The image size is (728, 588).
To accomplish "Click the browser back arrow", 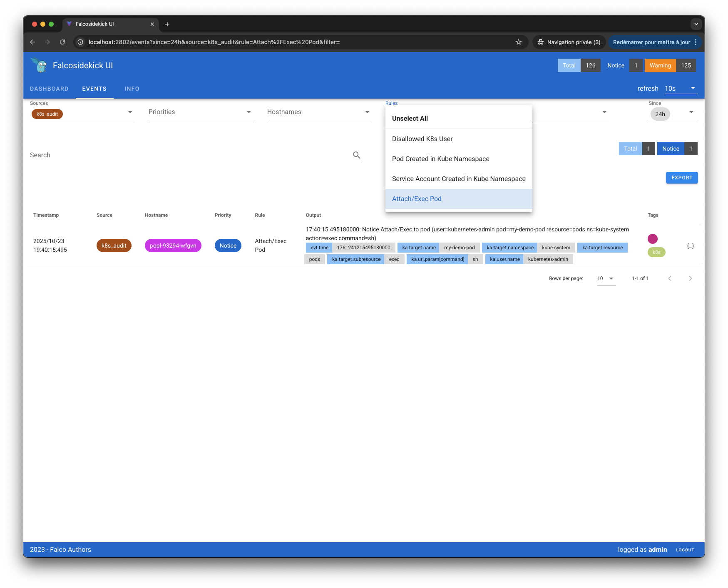I will pos(32,42).
